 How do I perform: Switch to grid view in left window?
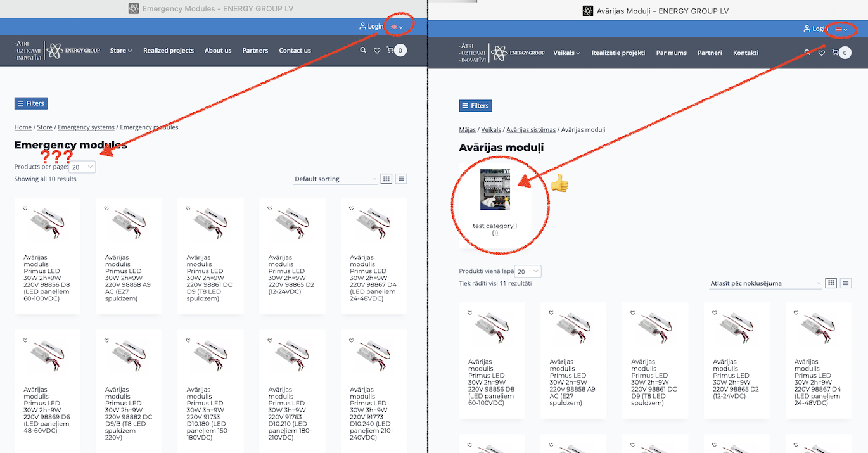(x=386, y=179)
